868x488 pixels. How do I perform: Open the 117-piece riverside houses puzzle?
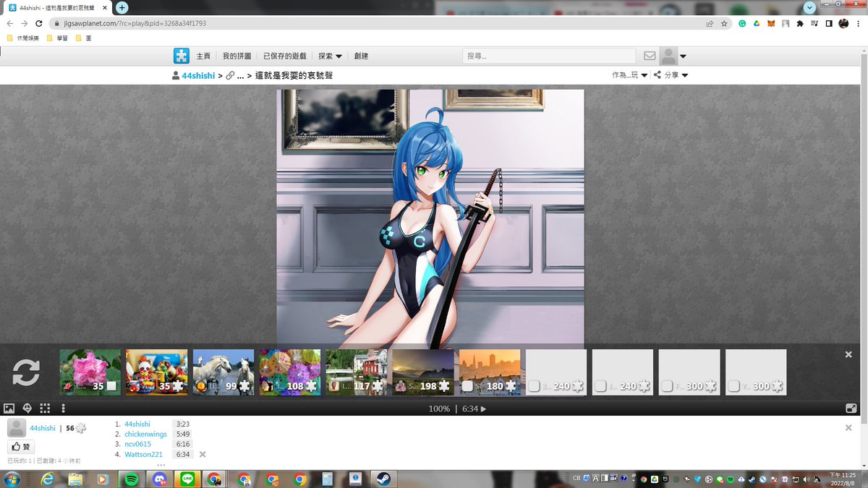tap(356, 372)
